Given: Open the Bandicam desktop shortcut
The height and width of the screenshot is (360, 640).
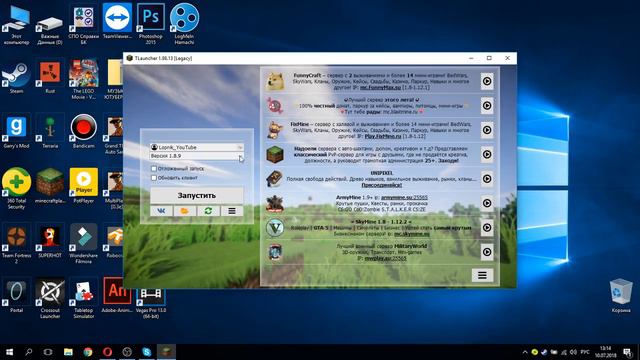Looking at the screenshot, I should pos(84,131).
